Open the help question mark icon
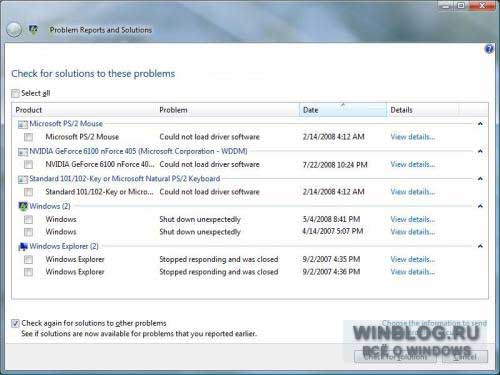Screen dimensions: 500x375 489,49
